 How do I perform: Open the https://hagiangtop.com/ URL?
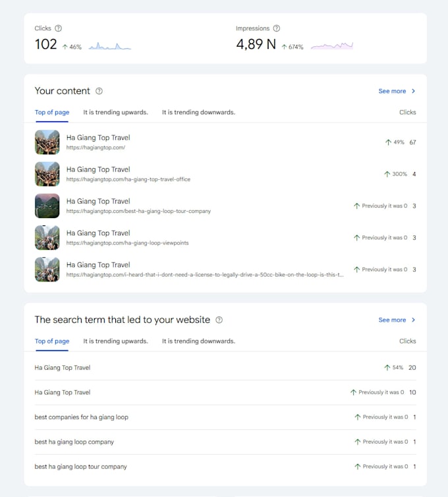tap(96, 148)
